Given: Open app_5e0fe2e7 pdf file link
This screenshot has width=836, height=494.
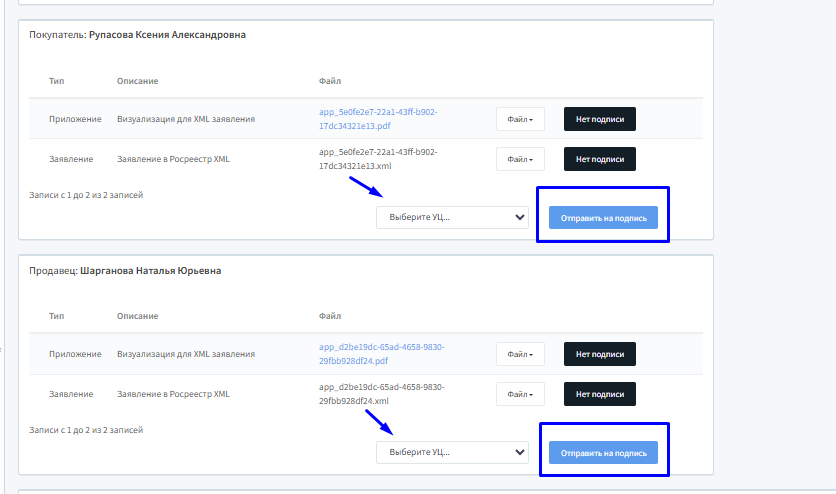Looking at the screenshot, I should (378, 119).
